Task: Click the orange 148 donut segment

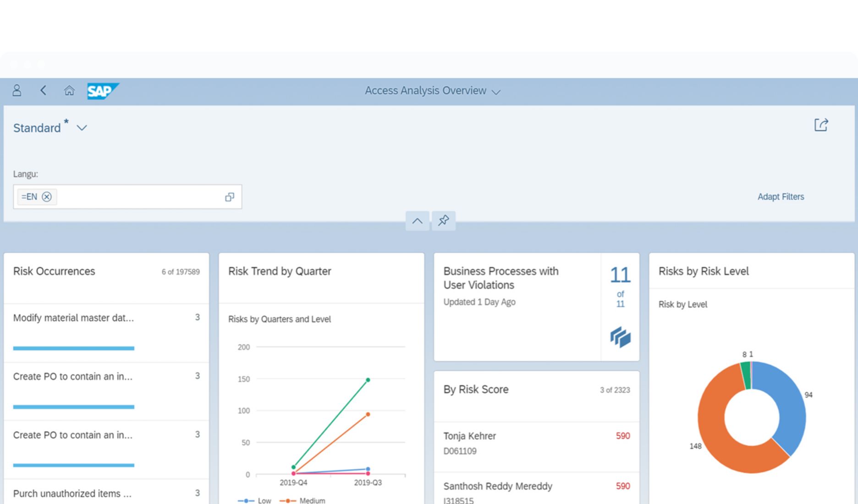Action: click(x=715, y=440)
